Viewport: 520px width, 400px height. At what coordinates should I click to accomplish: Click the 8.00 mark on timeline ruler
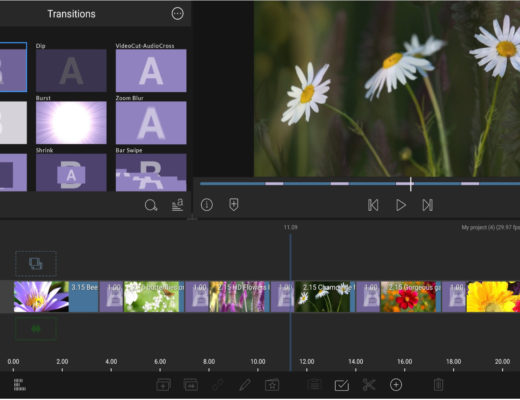pyautogui.click(x=209, y=361)
